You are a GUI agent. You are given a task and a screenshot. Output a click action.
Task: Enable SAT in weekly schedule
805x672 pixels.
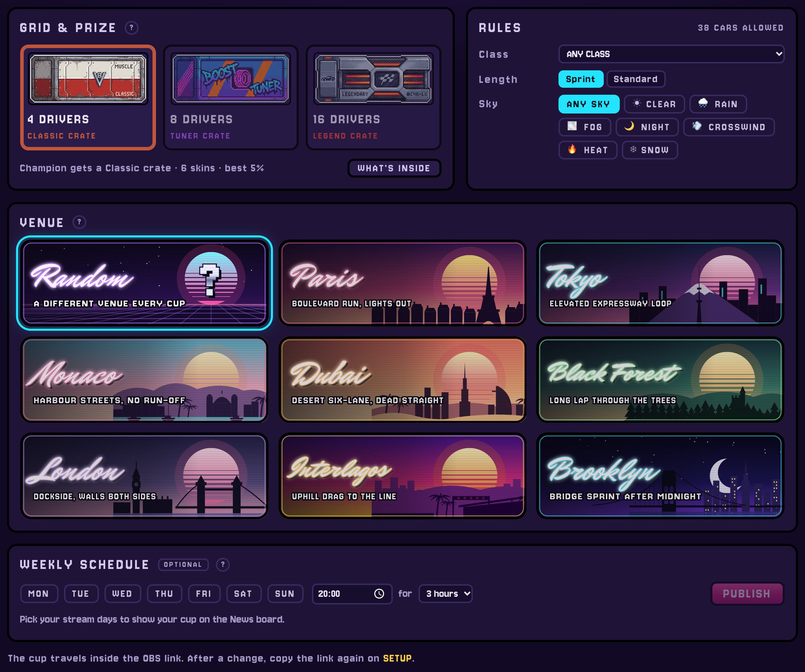(x=243, y=593)
